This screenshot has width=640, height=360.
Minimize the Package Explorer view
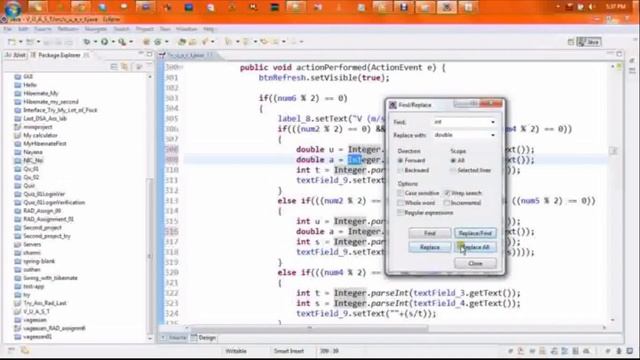(x=141, y=54)
